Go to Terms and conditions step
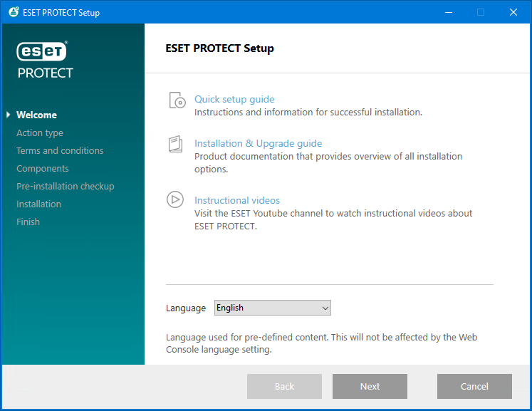Viewport: 532px width, 411px height. pos(60,150)
